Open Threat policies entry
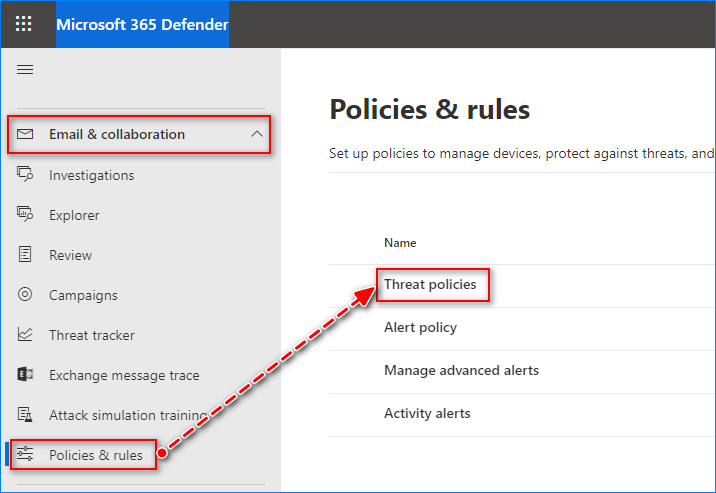Image resolution: width=716 pixels, height=493 pixels. (430, 284)
